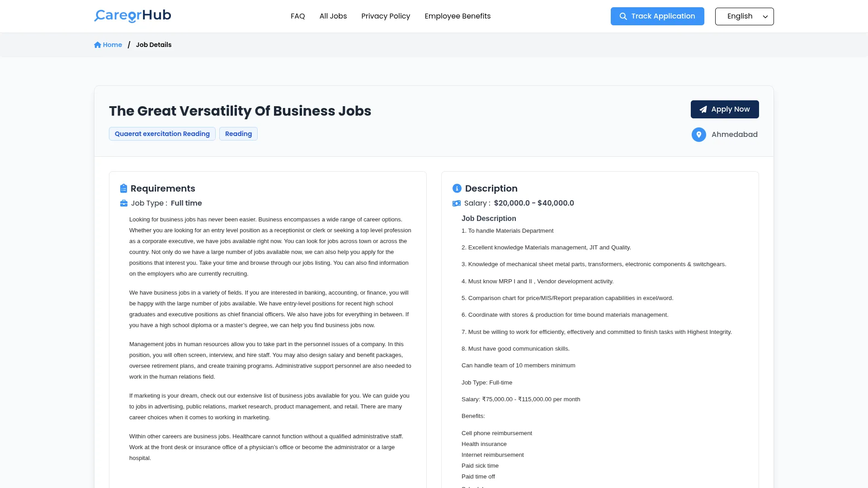Click the Requirements clipboard icon
This screenshot has height=488, width=868.
[123, 188]
